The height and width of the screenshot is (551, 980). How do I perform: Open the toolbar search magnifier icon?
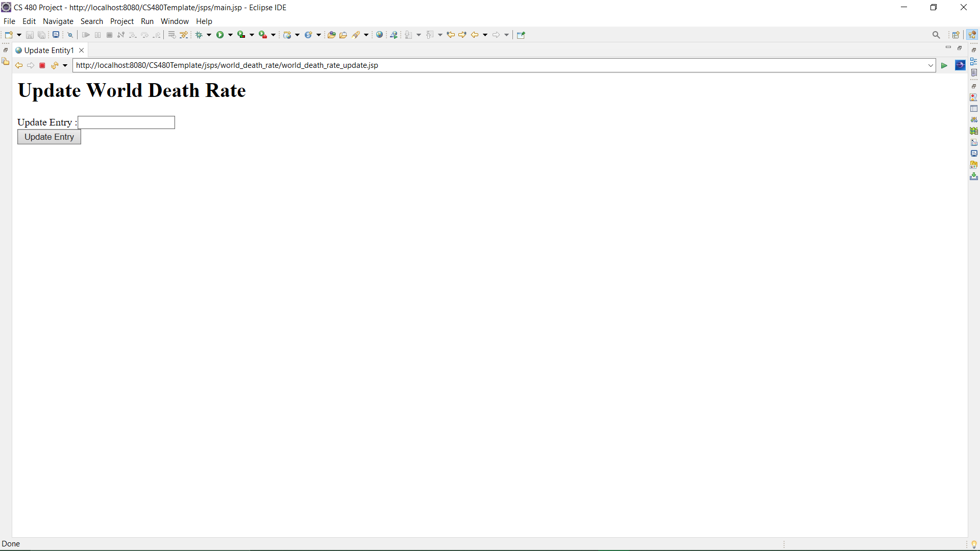936,35
